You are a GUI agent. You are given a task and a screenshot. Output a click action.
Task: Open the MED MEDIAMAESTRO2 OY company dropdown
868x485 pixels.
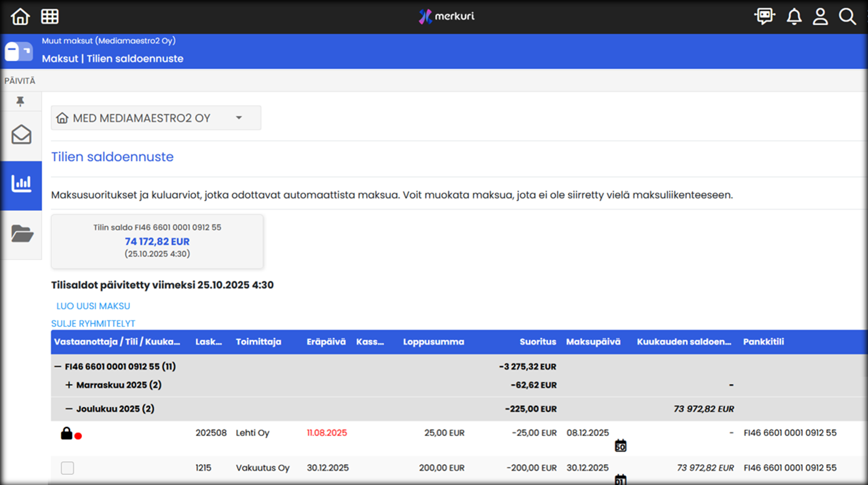(156, 118)
